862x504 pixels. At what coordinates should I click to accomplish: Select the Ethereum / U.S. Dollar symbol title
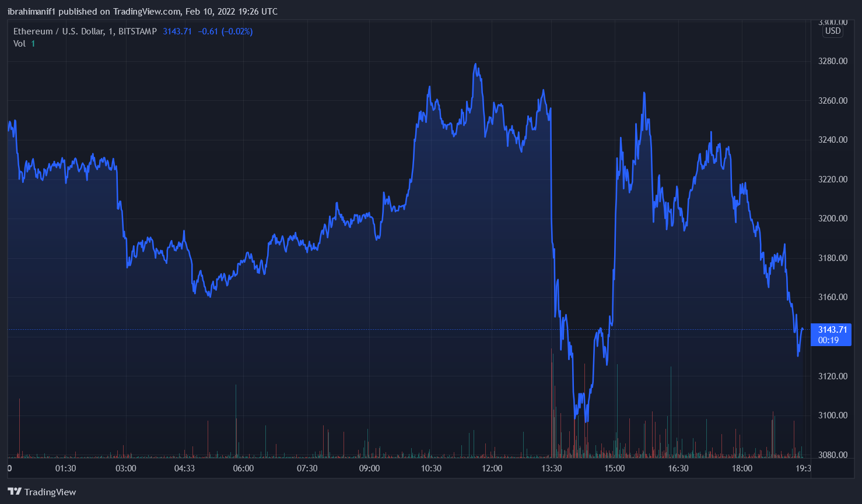click(x=59, y=31)
